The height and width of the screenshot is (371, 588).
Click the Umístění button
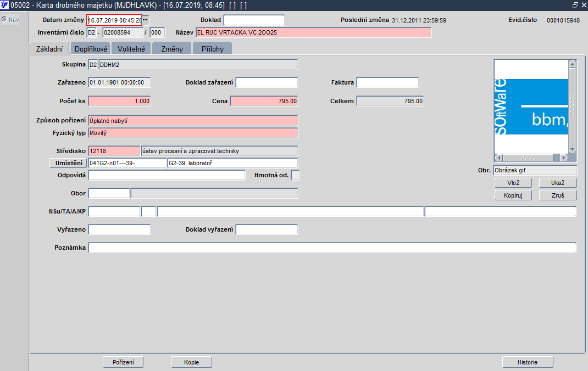pyautogui.click(x=69, y=163)
